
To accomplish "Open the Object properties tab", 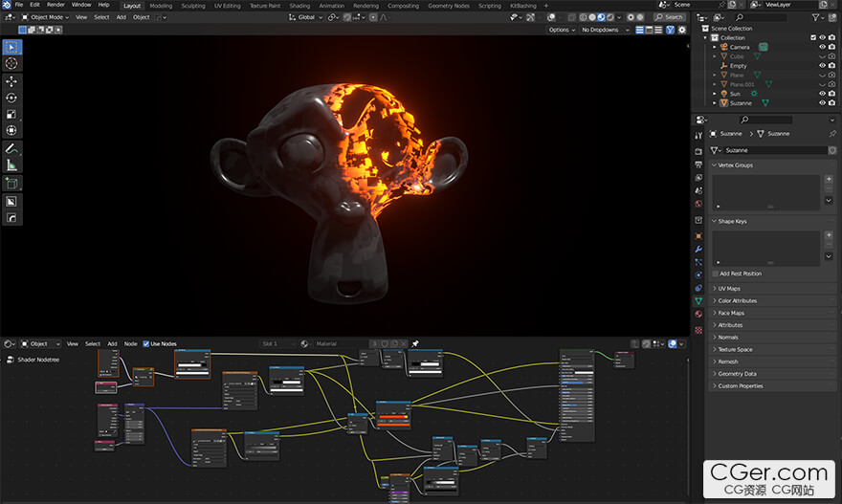I will (x=698, y=235).
